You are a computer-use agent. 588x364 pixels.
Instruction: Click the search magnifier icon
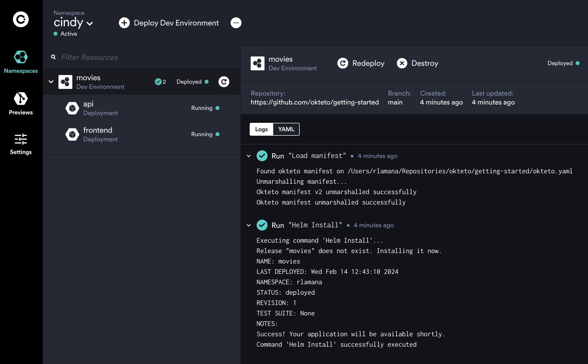tap(53, 57)
